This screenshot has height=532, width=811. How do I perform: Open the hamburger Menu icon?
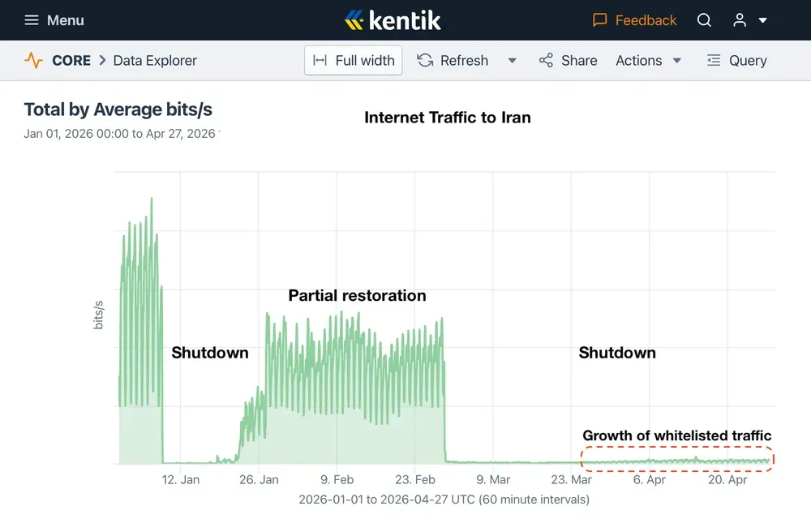[32, 20]
